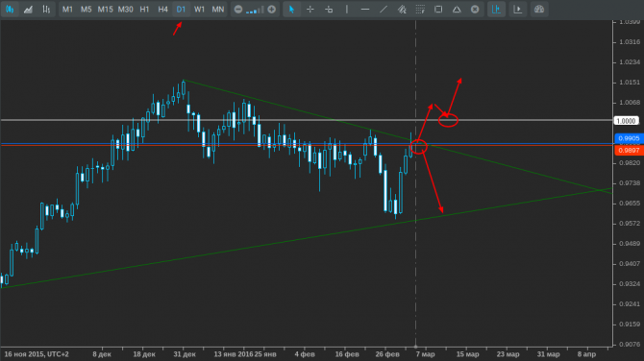Activate the crosshair tool
644x361 pixels.
tap(310, 9)
